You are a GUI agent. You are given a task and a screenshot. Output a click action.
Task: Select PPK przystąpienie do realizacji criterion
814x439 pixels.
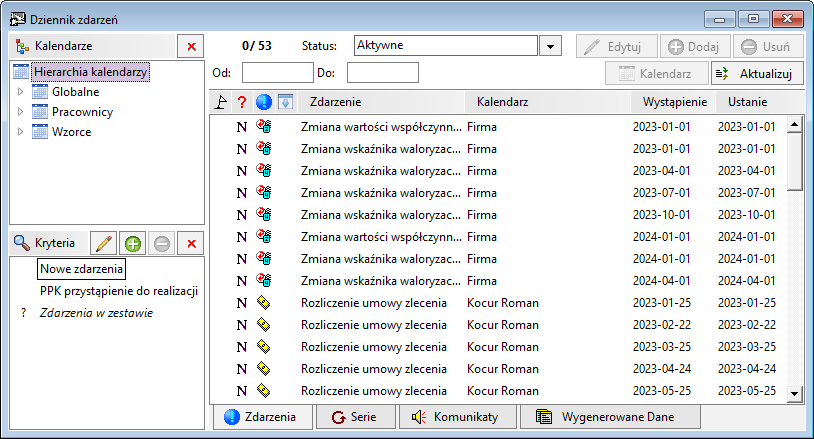point(119,291)
